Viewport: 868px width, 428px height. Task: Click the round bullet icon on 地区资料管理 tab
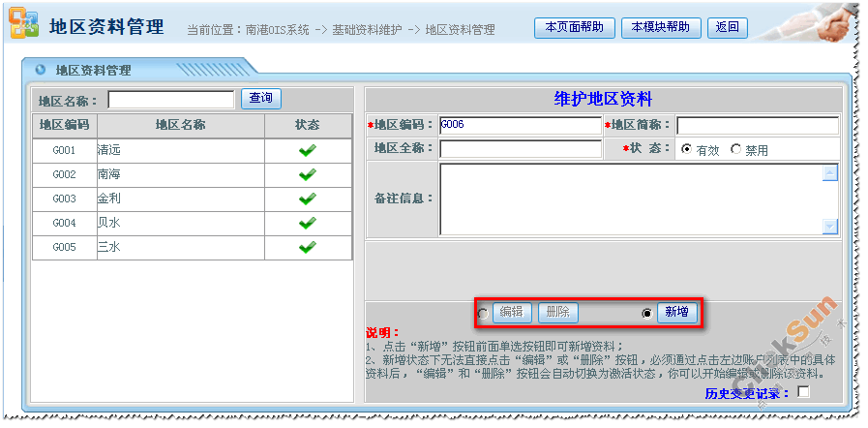pyautogui.click(x=40, y=70)
